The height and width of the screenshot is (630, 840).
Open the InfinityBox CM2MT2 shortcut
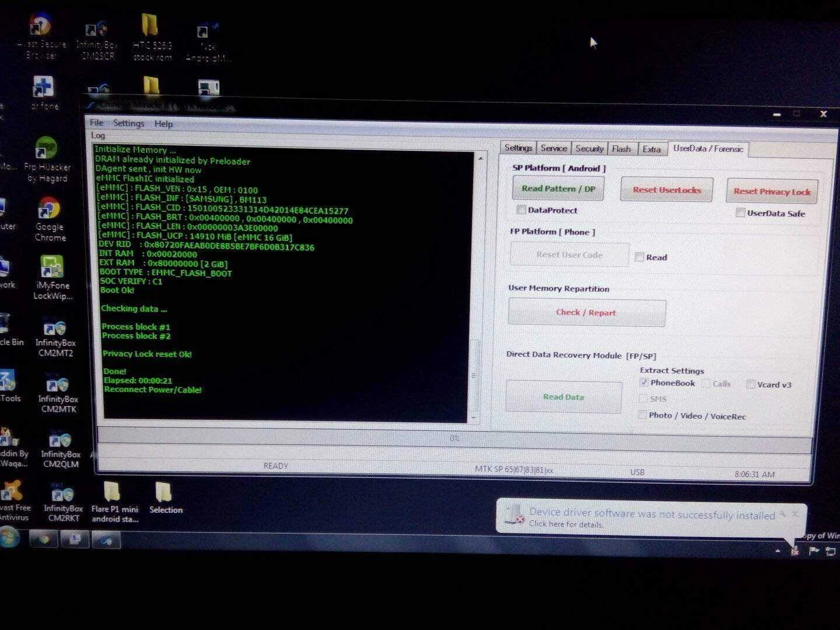(x=55, y=337)
